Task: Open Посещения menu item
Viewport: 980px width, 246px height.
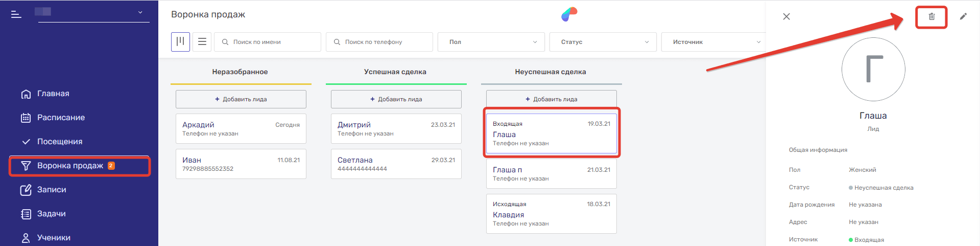Action: tap(59, 142)
